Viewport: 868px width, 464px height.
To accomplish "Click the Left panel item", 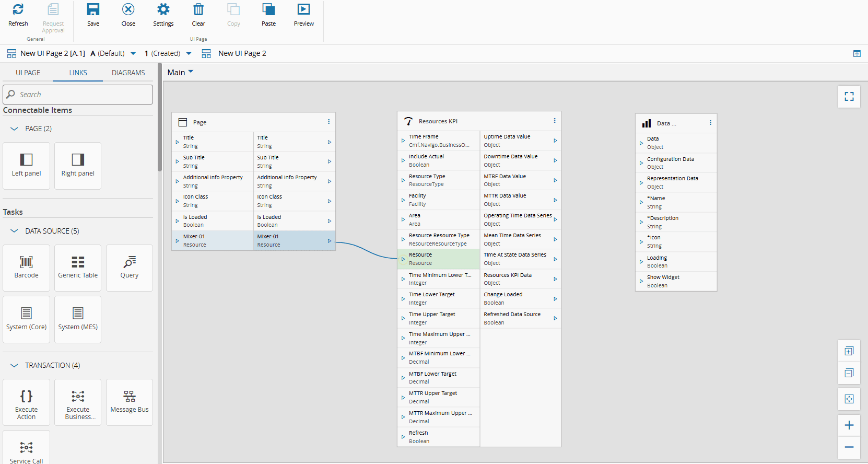I will [27, 165].
